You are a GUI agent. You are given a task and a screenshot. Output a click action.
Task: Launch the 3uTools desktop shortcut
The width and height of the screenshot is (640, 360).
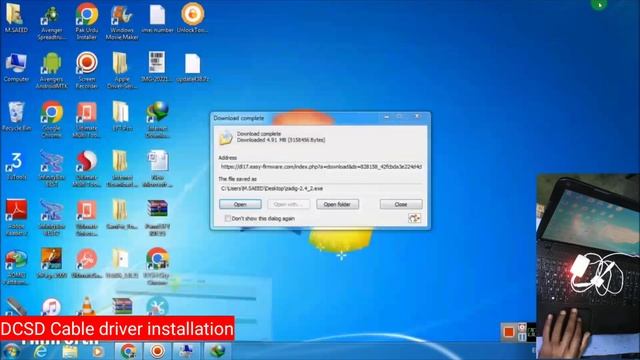[16, 166]
